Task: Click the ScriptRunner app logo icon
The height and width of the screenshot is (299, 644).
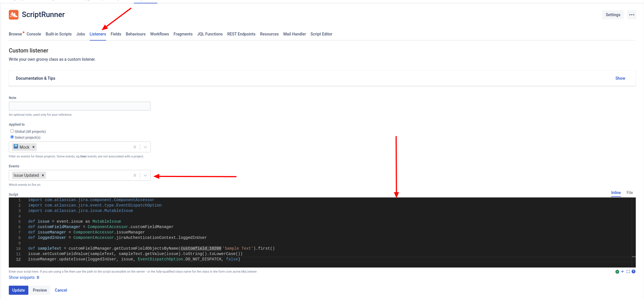Action: [x=13, y=14]
